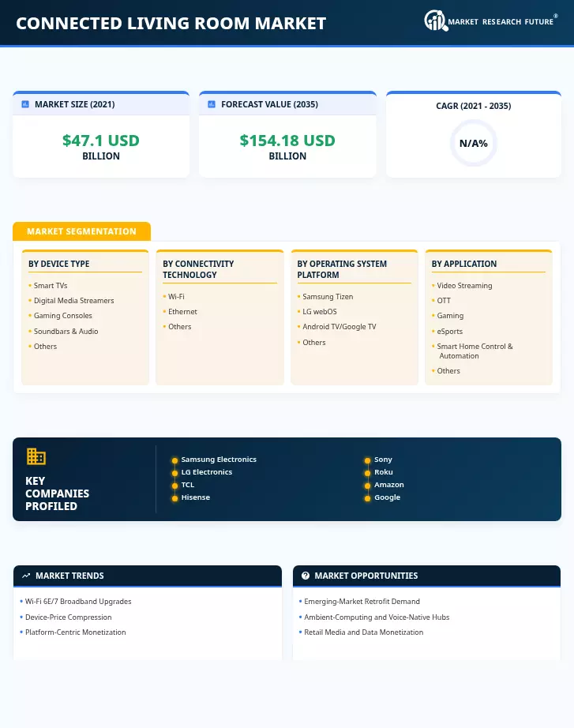Screen dimensions: 574x728
Task: Click the CAGR N/A% circular gauge
Action: pos(473,143)
